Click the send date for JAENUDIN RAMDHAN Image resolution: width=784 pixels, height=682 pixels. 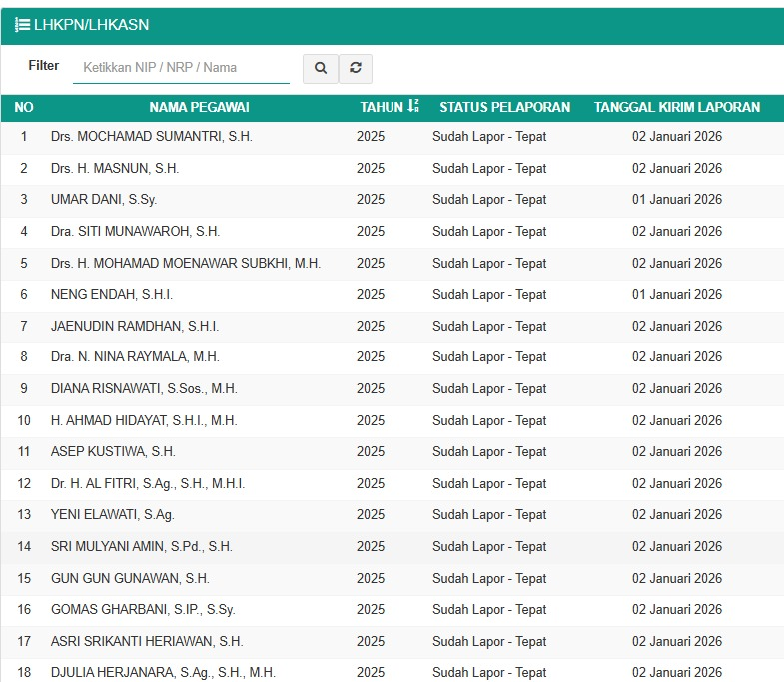point(676,327)
